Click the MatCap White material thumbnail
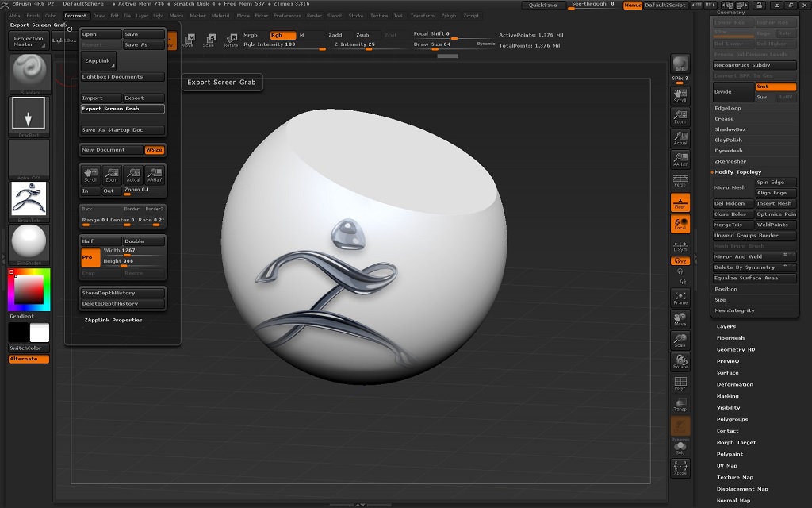Screen dimensions: 812x508 pos(29,244)
